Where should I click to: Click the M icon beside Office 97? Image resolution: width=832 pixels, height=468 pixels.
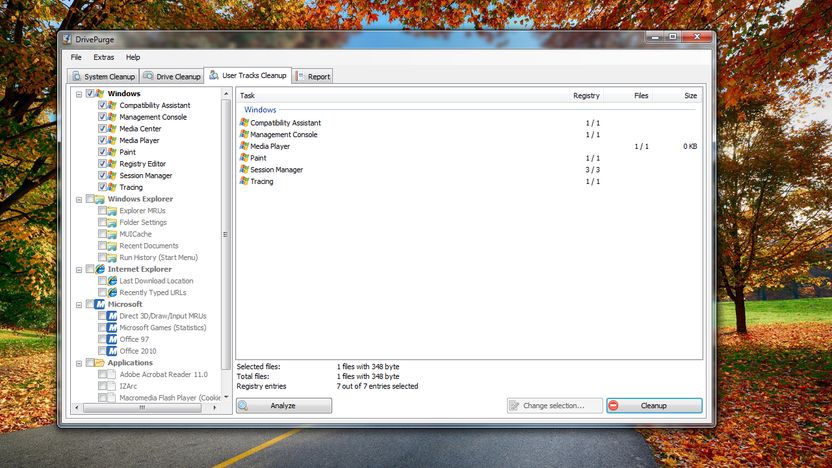pyautogui.click(x=112, y=339)
